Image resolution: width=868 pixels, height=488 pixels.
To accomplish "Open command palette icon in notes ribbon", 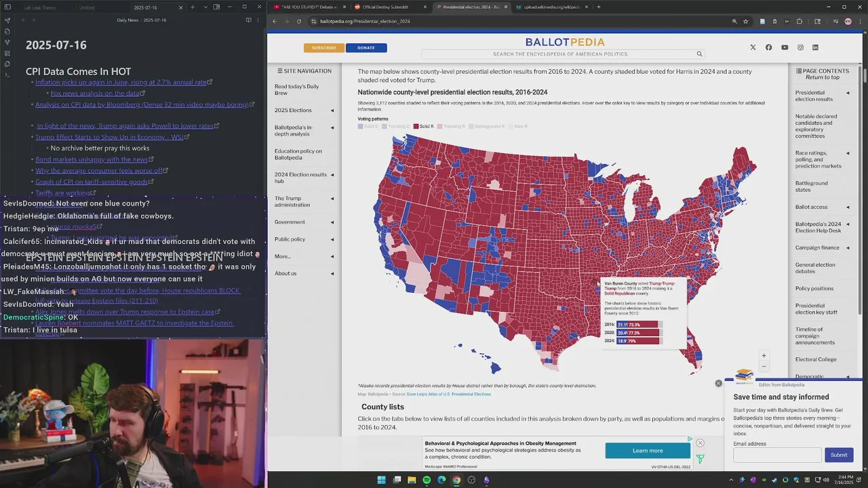I will pos(7,75).
